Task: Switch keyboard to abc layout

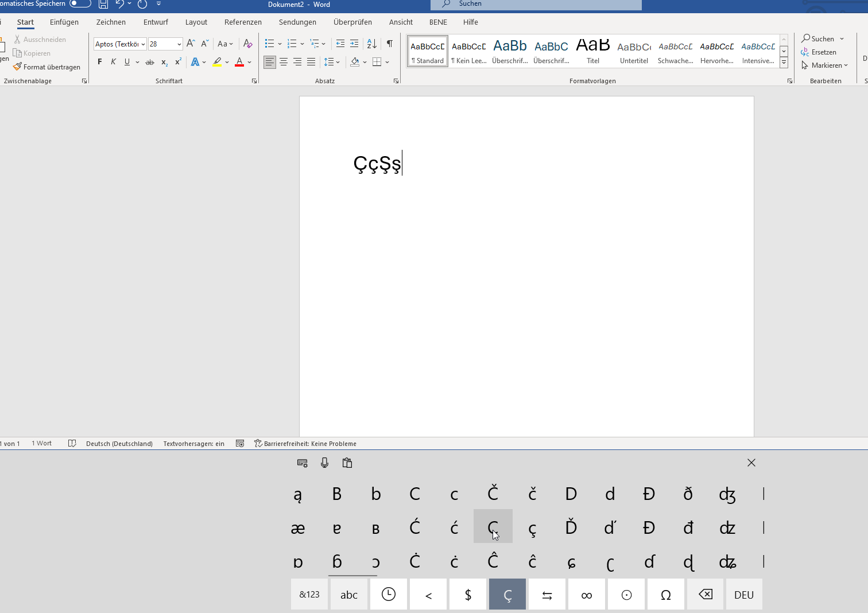Action: pos(349,594)
